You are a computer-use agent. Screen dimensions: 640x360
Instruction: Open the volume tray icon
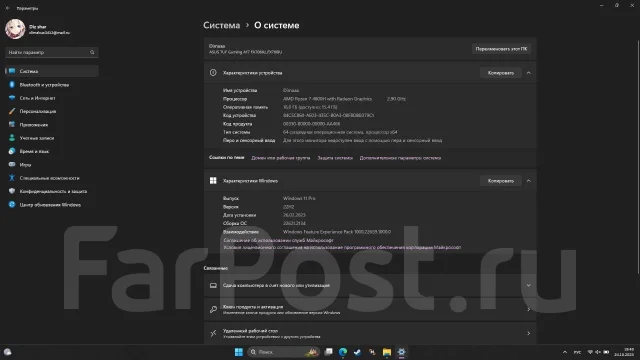click(598, 352)
